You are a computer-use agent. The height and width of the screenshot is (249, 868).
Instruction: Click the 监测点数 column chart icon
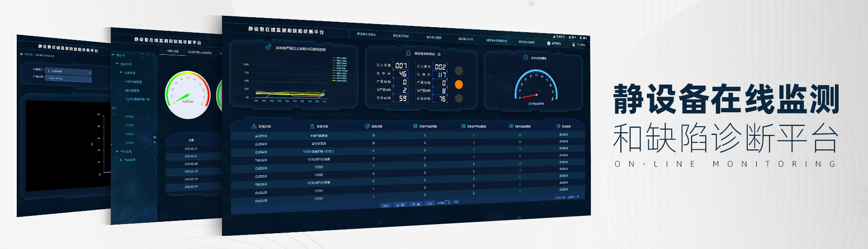[x=367, y=126]
